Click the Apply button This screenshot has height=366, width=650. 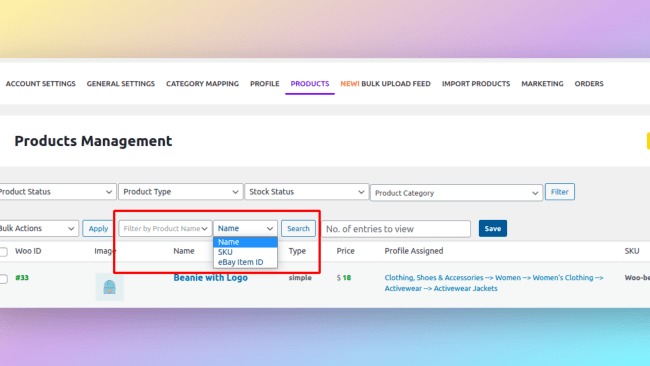click(98, 228)
